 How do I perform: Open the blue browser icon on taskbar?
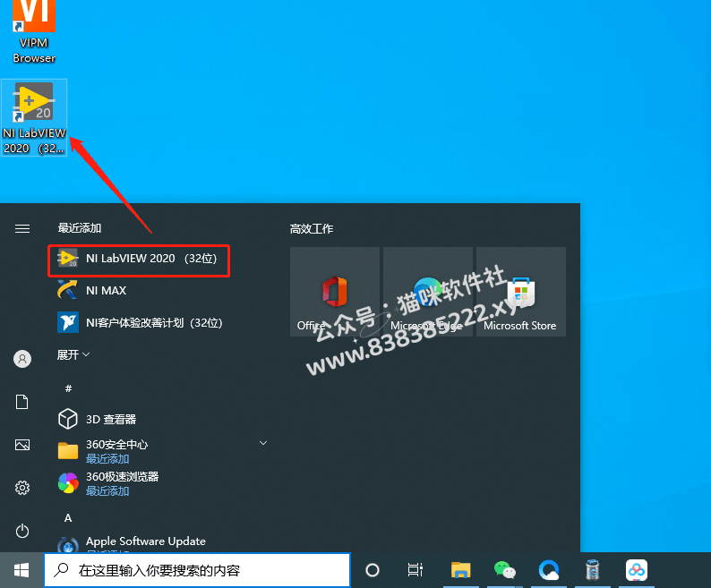(548, 570)
